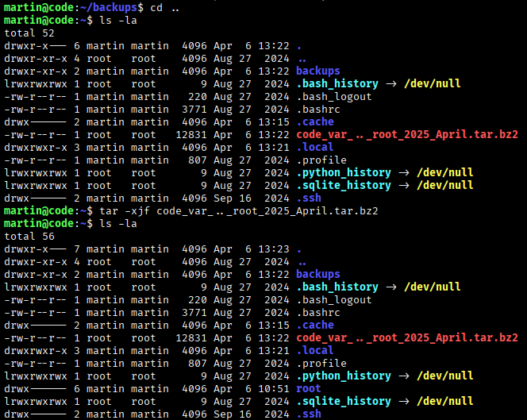The image size is (527, 420).
Task: Click the tar -xjf extraction command
Action: (x=238, y=211)
